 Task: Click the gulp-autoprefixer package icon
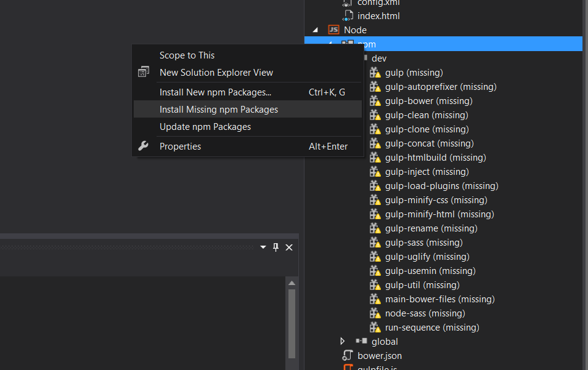375,87
